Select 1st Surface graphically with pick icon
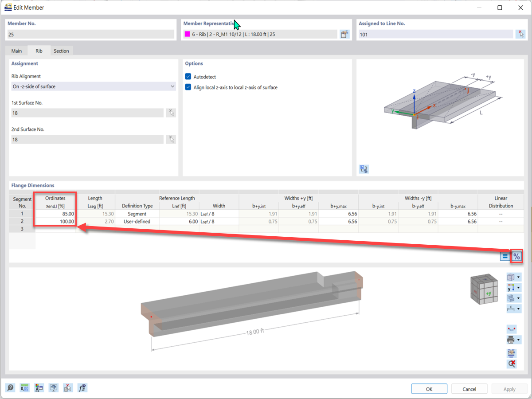 coord(171,113)
